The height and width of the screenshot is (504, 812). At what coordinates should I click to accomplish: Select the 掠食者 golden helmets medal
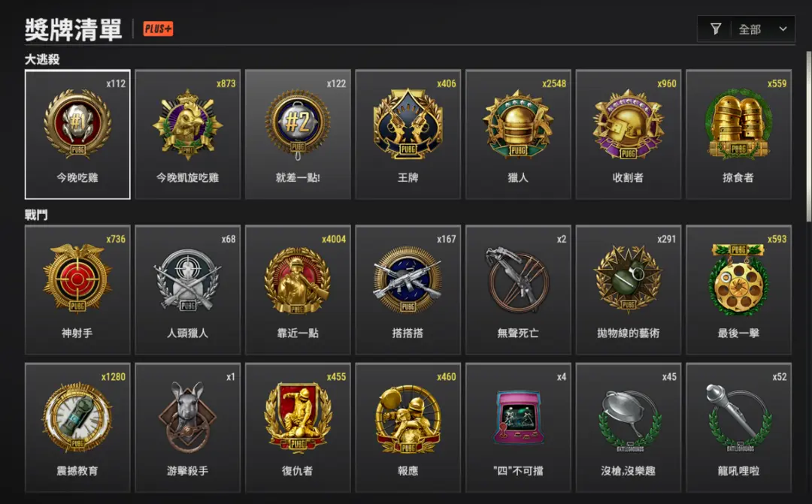point(738,134)
